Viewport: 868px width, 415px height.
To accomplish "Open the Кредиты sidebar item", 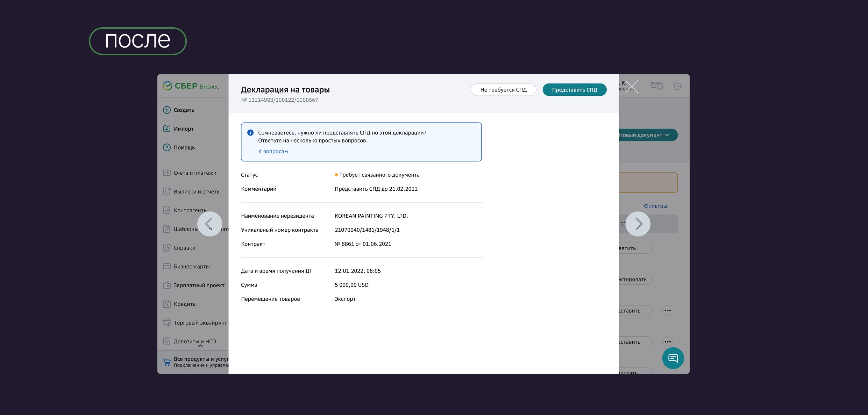I will point(185,304).
